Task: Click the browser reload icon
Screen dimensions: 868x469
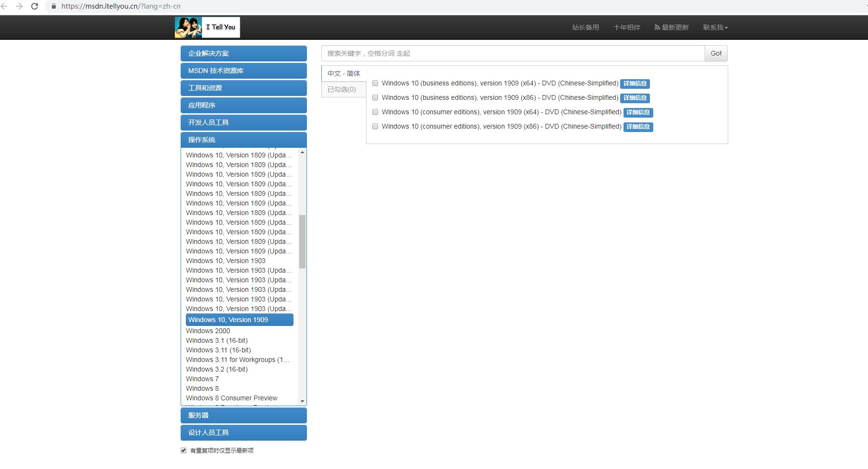Action: 35,6
